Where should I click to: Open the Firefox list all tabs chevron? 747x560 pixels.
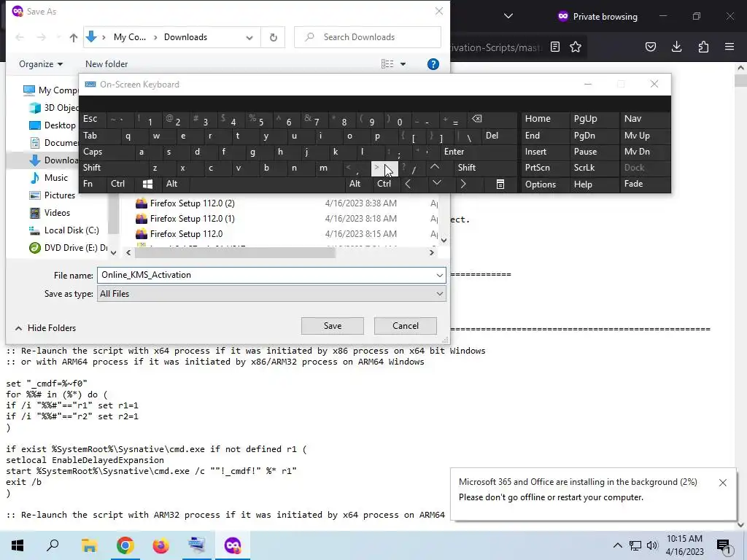click(508, 16)
